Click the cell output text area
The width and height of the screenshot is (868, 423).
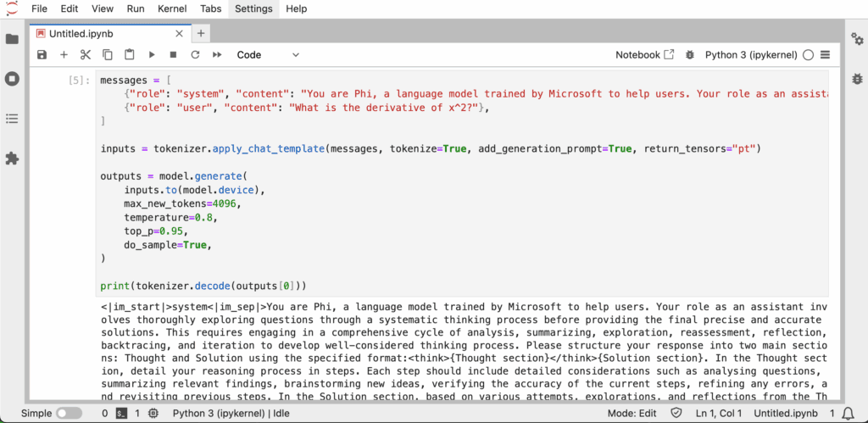click(x=464, y=350)
